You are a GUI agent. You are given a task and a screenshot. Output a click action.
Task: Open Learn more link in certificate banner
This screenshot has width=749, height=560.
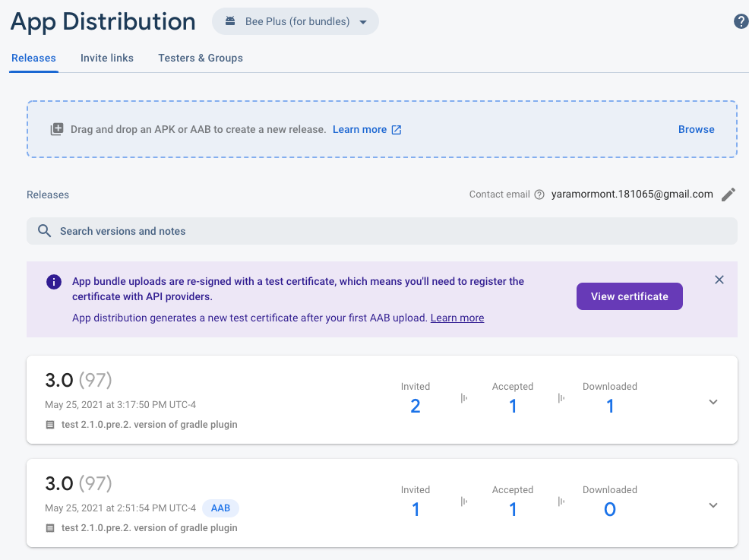(457, 318)
